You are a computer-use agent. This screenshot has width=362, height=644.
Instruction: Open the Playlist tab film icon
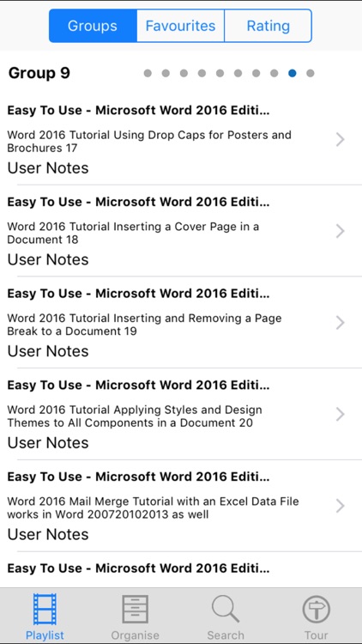coord(45,609)
